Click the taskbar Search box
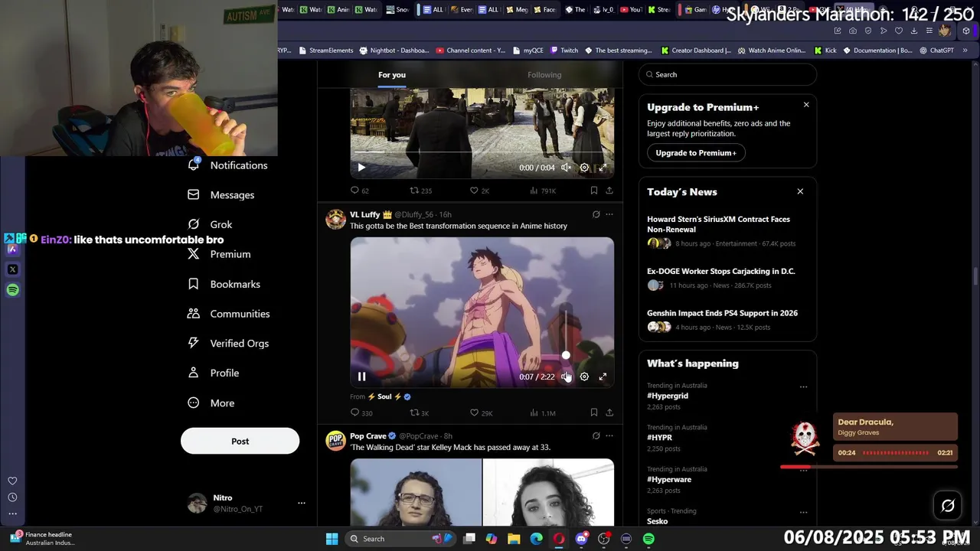Screen dimensions: 980x551 point(402,539)
